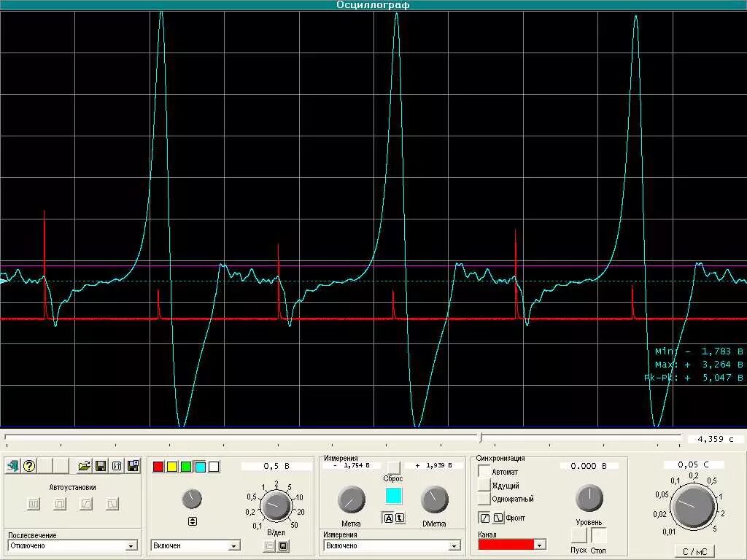This screenshot has width=747, height=560.
Task: Enable Однократный sync mode
Action: 484,499
